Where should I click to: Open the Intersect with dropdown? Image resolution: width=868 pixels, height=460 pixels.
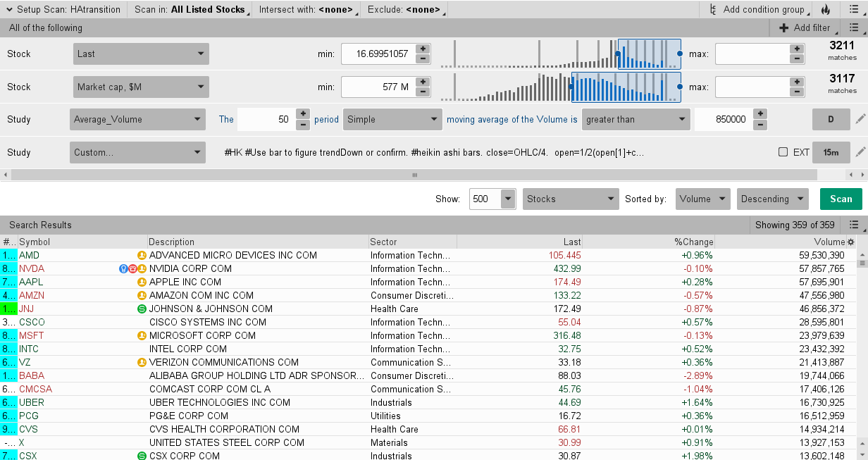(x=306, y=9)
